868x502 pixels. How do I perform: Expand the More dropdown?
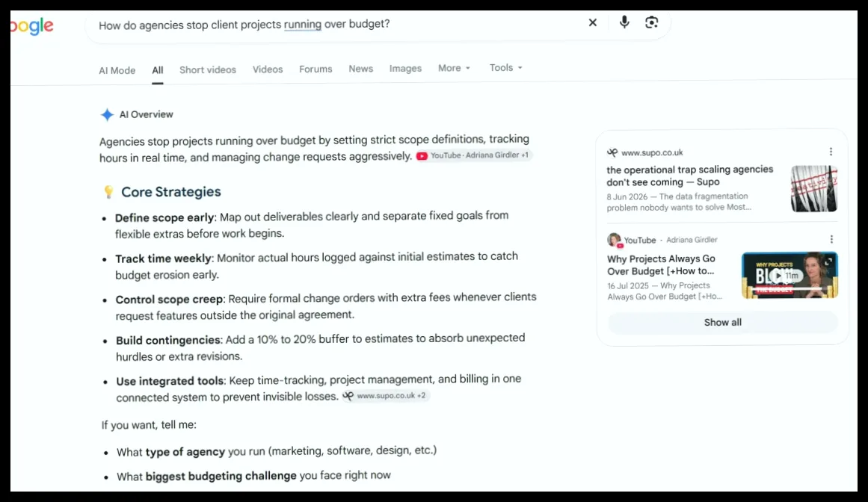pyautogui.click(x=454, y=68)
